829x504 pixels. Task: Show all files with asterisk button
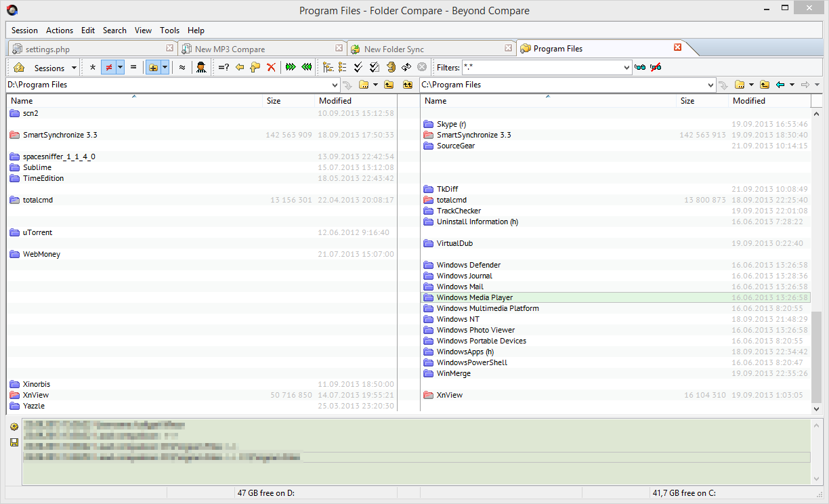[93, 68]
